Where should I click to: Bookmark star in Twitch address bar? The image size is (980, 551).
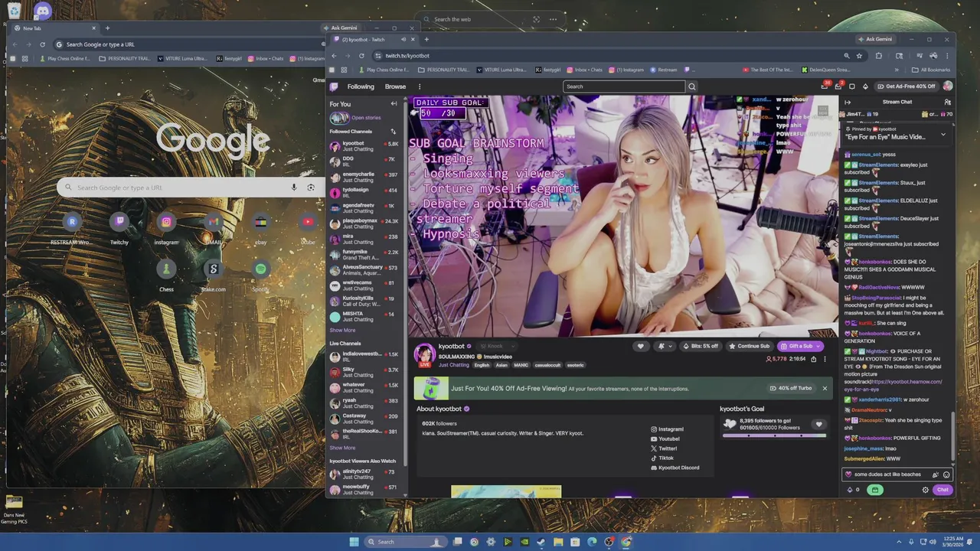tap(859, 56)
